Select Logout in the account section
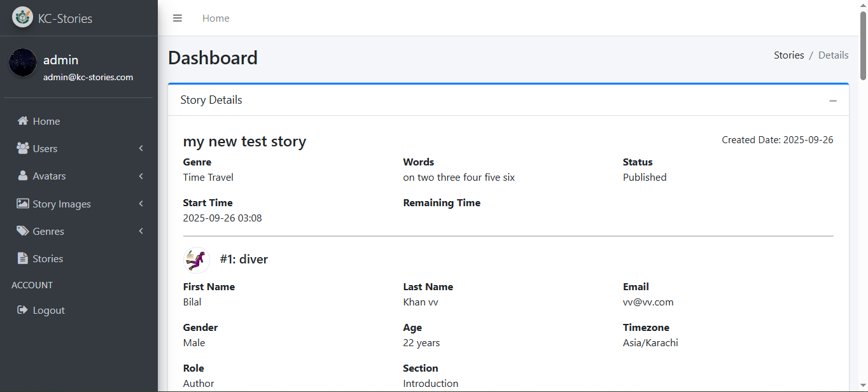This screenshot has width=868, height=392. pyautogui.click(x=79, y=310)
